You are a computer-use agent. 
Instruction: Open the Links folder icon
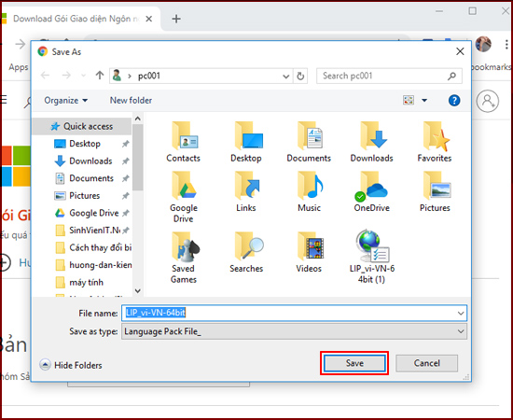246,186
